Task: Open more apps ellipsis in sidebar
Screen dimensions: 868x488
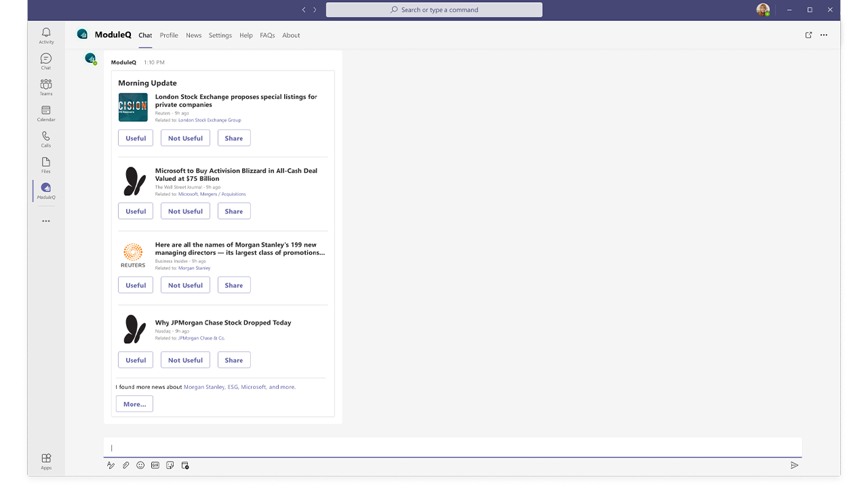Action: 46,221
